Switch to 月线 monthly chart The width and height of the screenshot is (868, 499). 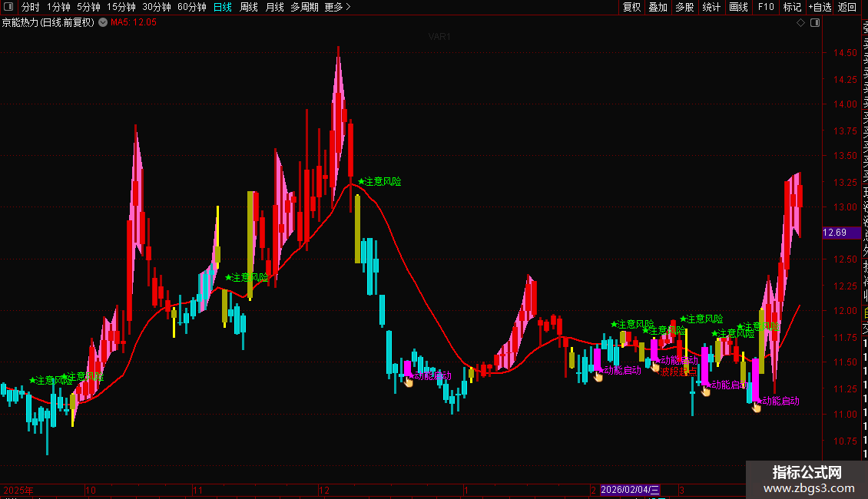coord(274,7)
